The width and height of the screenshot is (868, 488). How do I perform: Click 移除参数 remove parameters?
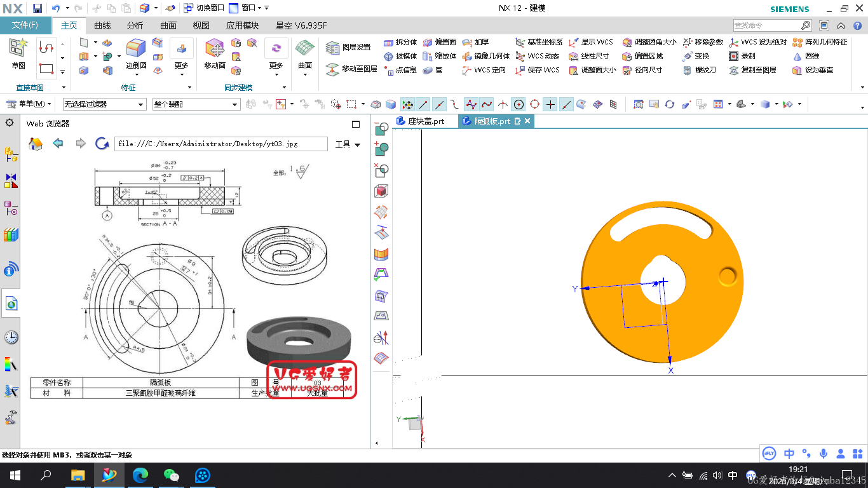[703, 42]
